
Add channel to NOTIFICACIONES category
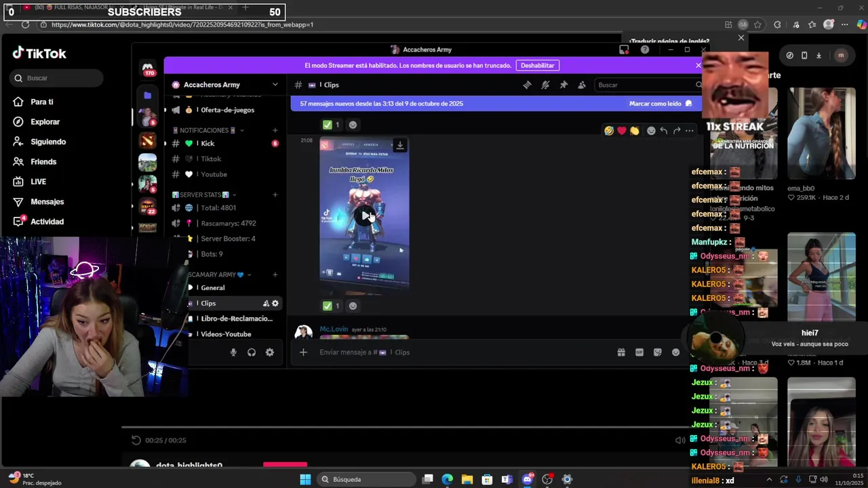275,130
